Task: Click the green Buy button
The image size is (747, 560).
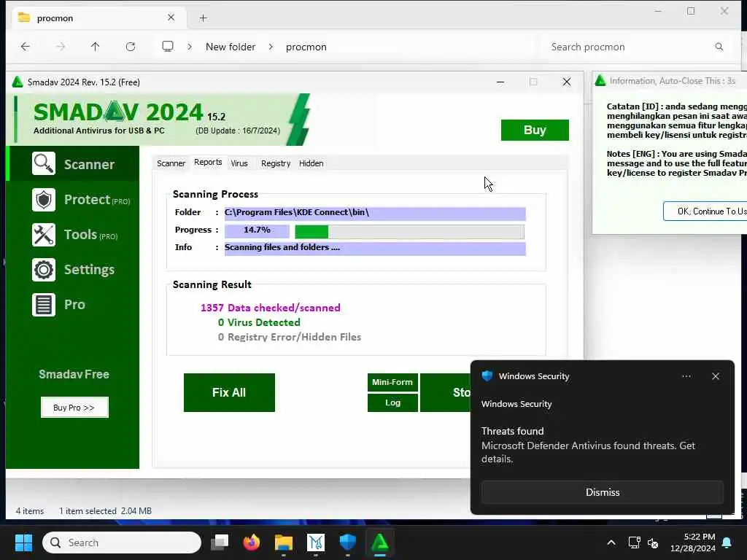Action: pos(535,130)
